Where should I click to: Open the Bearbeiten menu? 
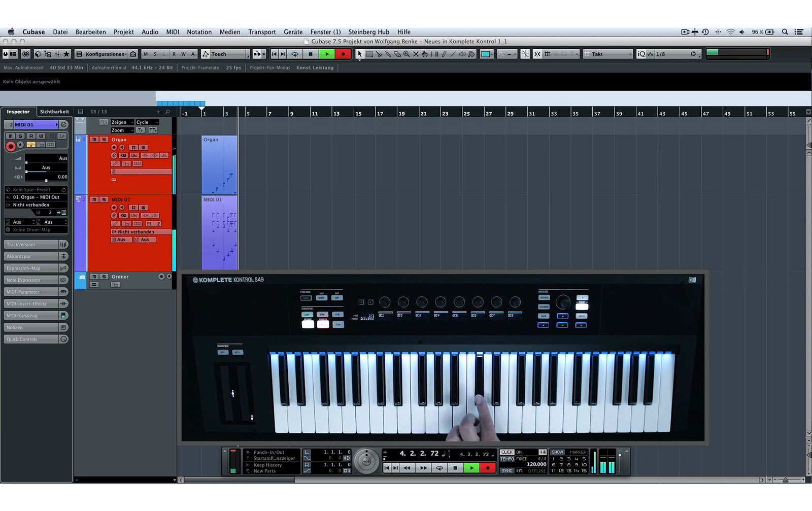(x=91, y=31)
